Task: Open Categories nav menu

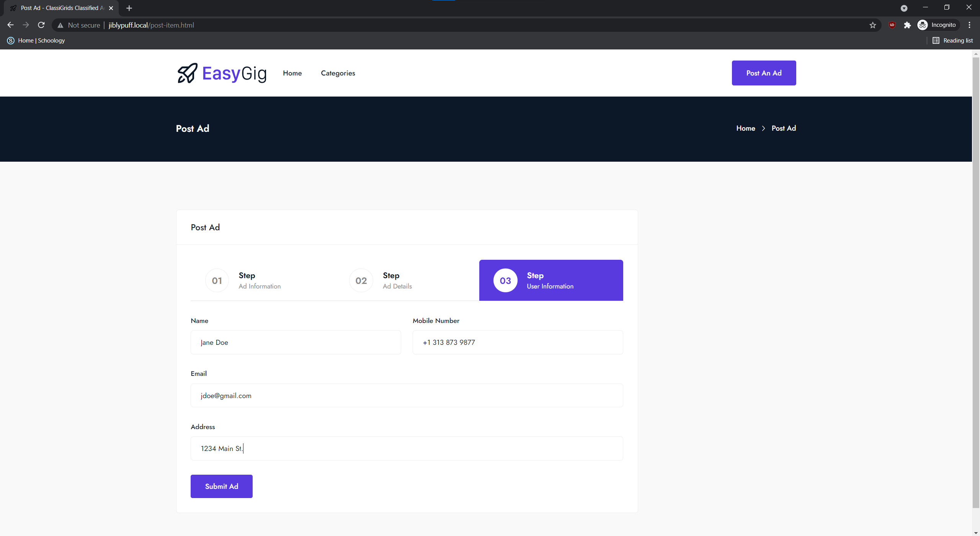Action: [338, 73]
